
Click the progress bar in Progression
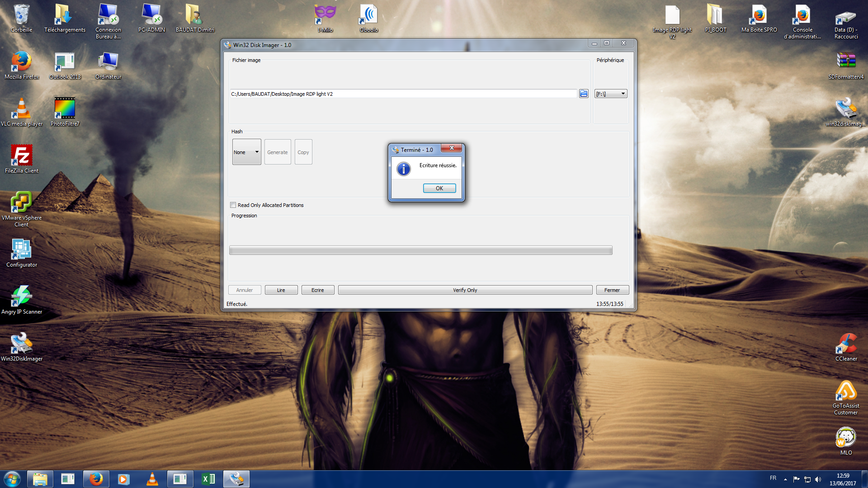pos(420,250)
